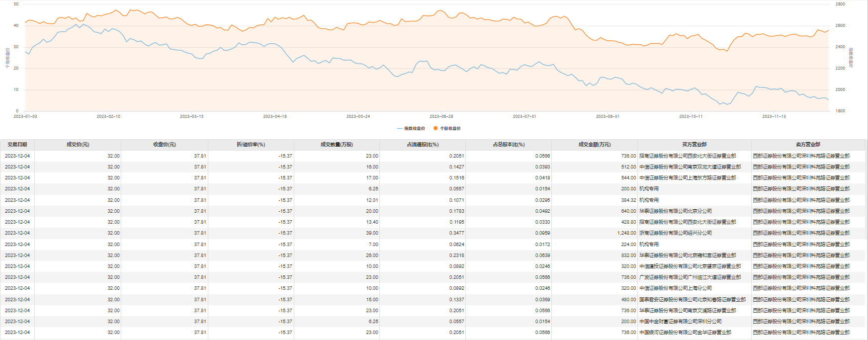The image size is (868, 340).
Task: Click buyer 中信证券股份有限公司上海分公司
Action: pos(675,288)
